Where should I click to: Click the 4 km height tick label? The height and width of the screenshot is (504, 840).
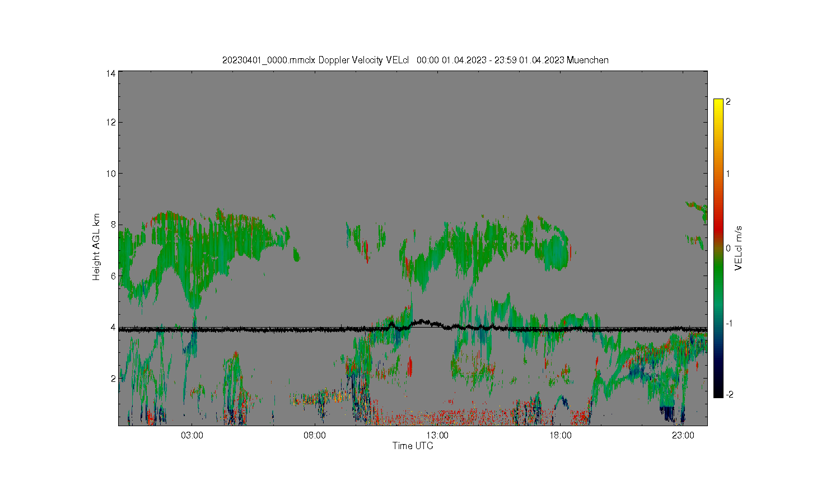click(113, 327)
